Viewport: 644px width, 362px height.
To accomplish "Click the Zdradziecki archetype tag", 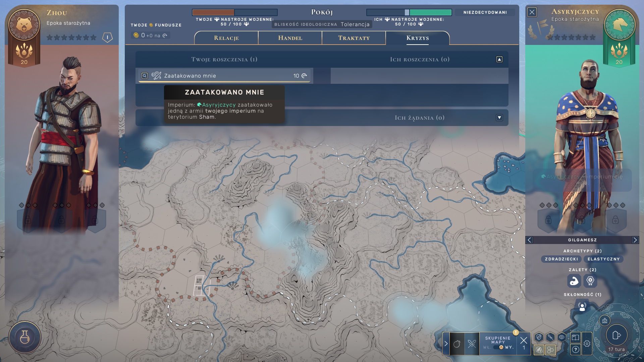I will pyautogui.click(x=561, y=259).
